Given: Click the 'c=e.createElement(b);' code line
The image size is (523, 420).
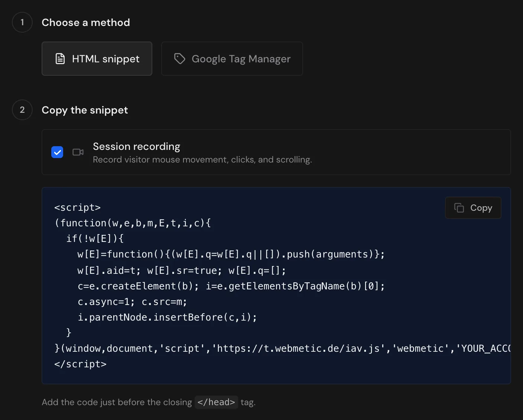Looking at the screenshot, I should point(231,286).
